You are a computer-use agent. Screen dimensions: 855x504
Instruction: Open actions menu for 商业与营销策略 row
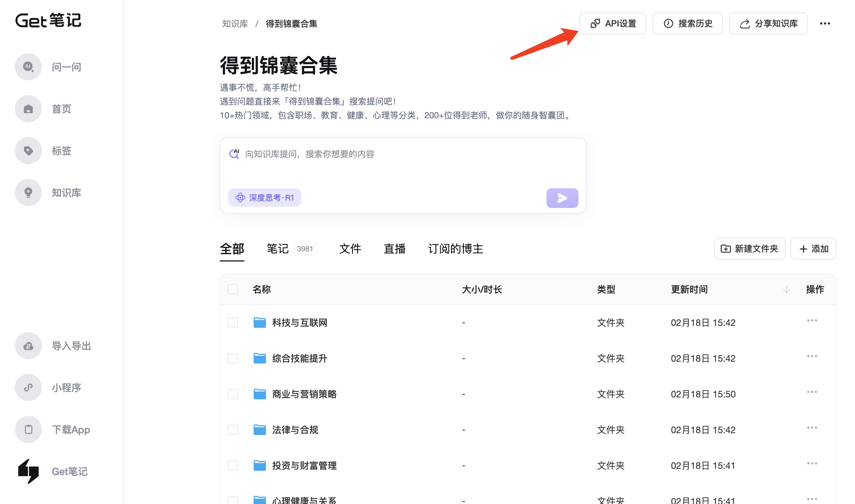[x=812, y=392]
